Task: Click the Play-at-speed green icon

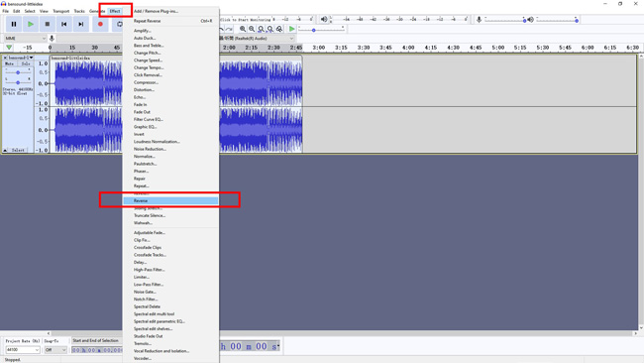Action: pyautogui.click(x=291, y=29)
